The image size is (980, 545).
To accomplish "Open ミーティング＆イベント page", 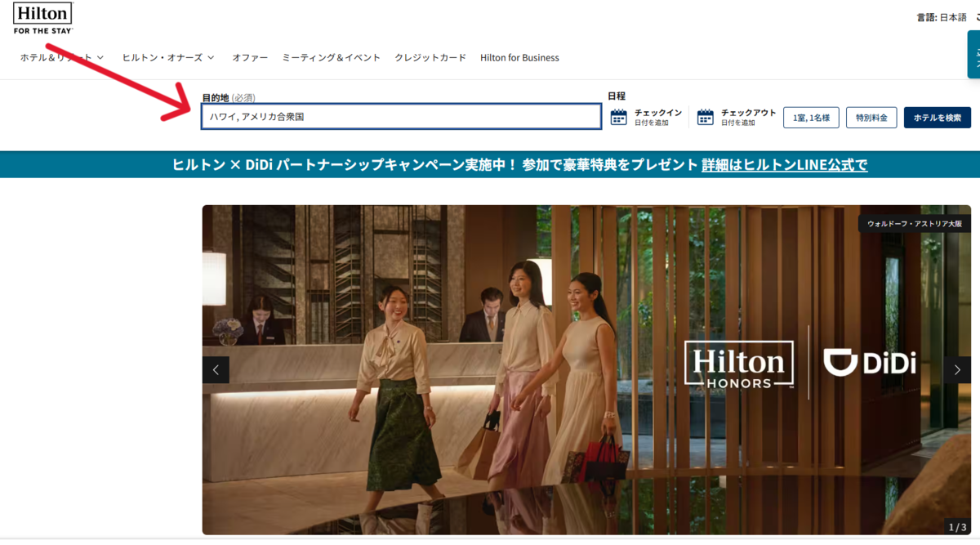I will point(332,57).
